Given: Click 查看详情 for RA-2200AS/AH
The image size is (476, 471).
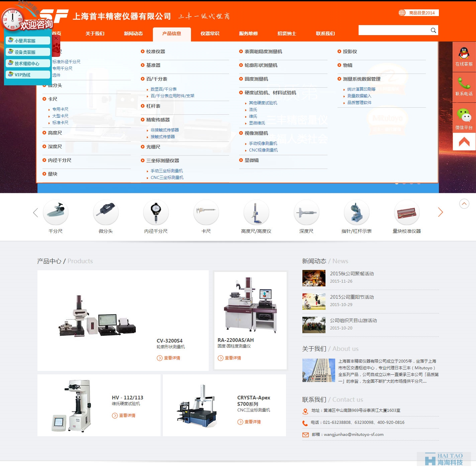Looking at the screenshot, I should (x=229, y=358).
